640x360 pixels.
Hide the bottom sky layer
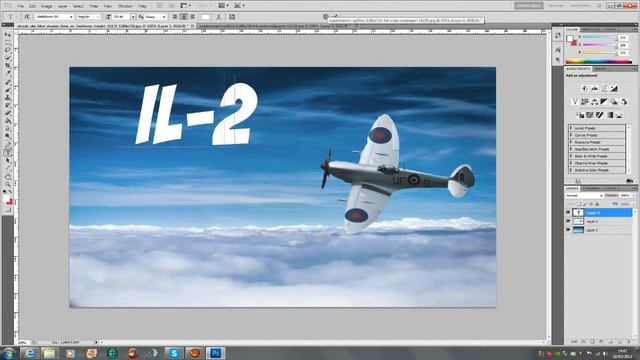[568, 230]
